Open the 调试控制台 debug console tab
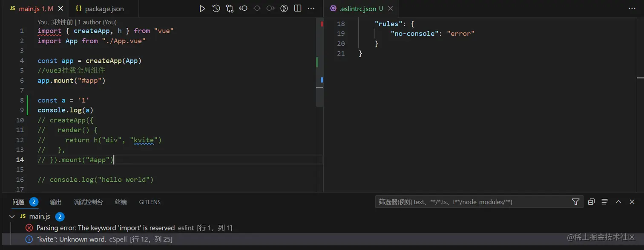This screenshot has height=250, width=644. click(x=89, y=202)
